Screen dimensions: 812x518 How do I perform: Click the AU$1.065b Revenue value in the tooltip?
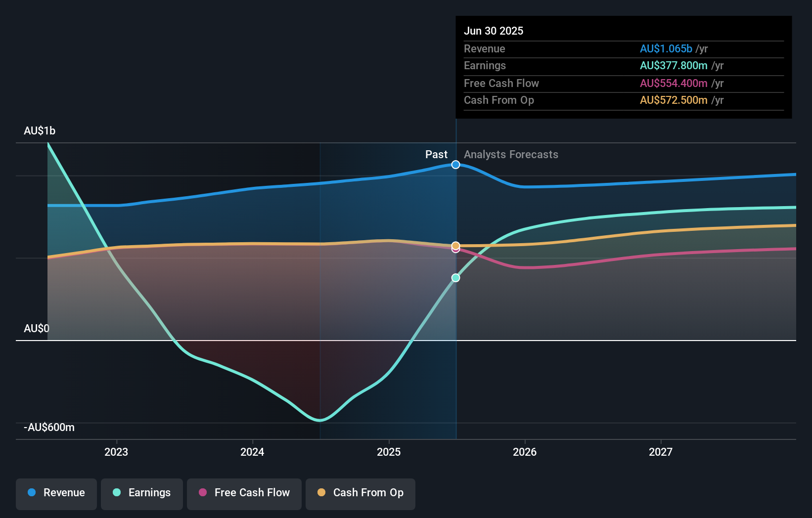666,48
